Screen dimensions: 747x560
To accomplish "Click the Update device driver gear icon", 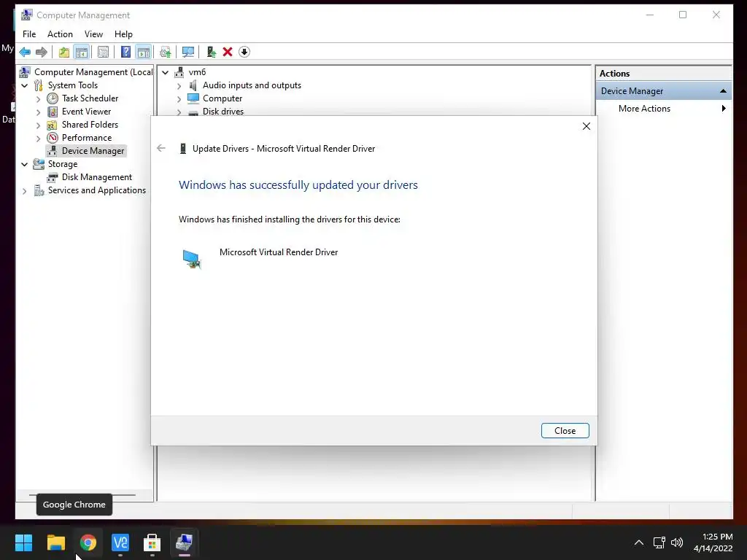I will coord(166,52).
